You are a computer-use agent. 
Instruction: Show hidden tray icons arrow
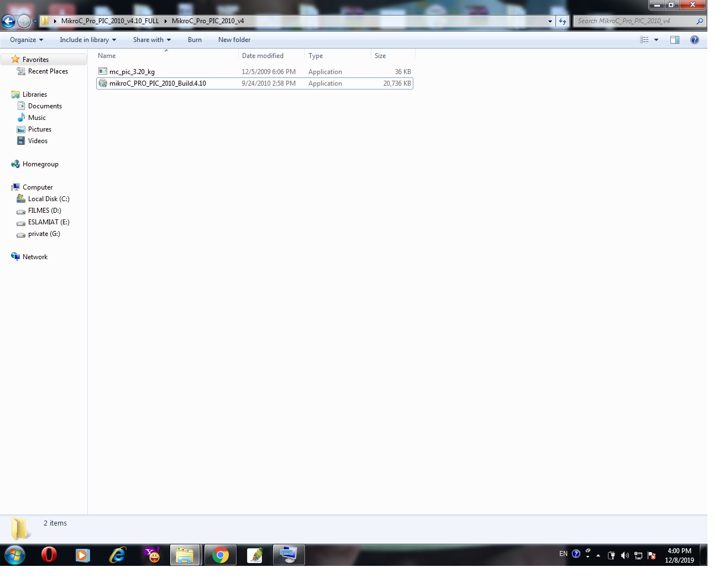(x=598, y=555)
